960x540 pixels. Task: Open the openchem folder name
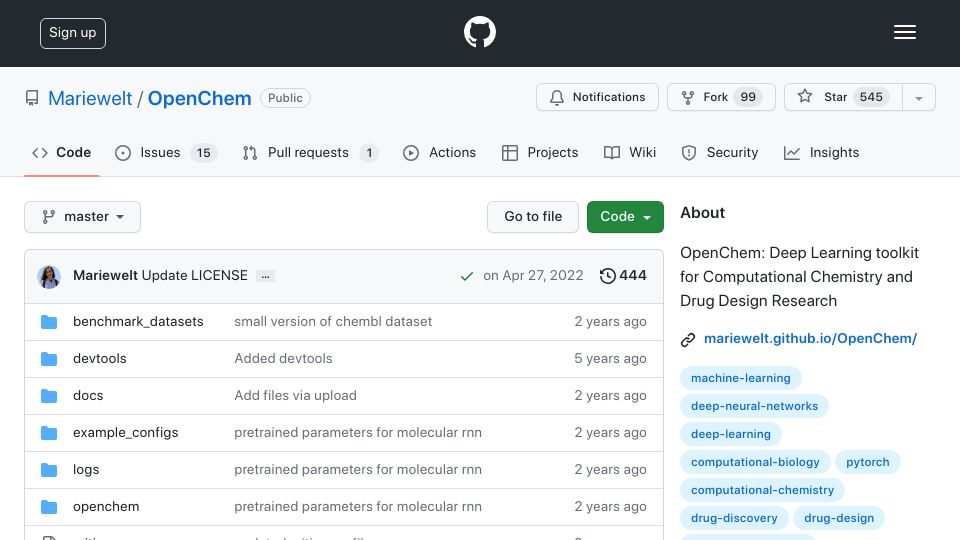click(x=106, y=506)
